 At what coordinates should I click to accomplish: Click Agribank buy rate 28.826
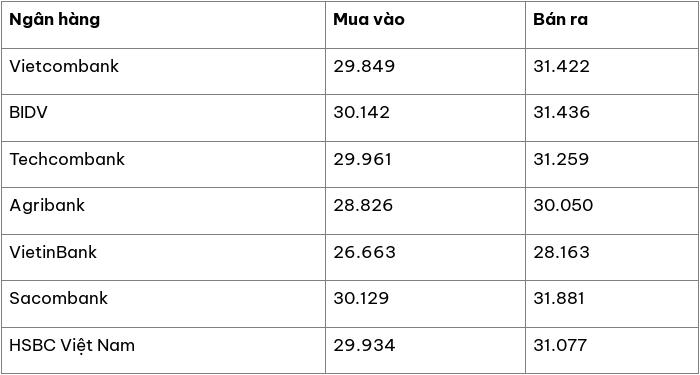[363, 205]
